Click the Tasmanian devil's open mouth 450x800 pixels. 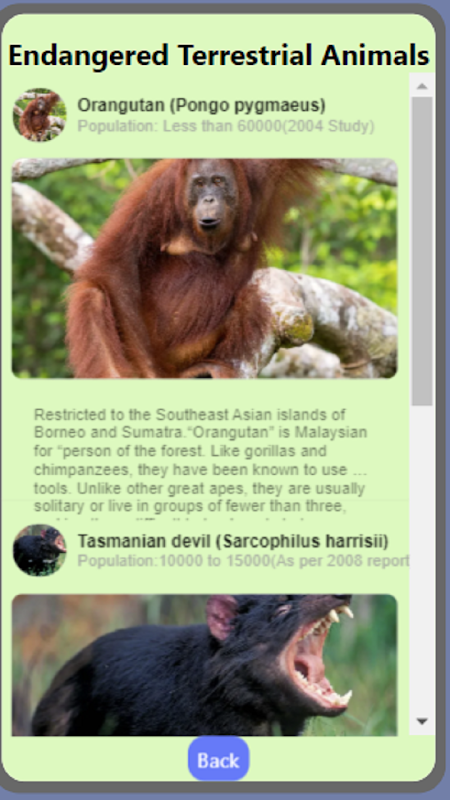click(319, 658)
